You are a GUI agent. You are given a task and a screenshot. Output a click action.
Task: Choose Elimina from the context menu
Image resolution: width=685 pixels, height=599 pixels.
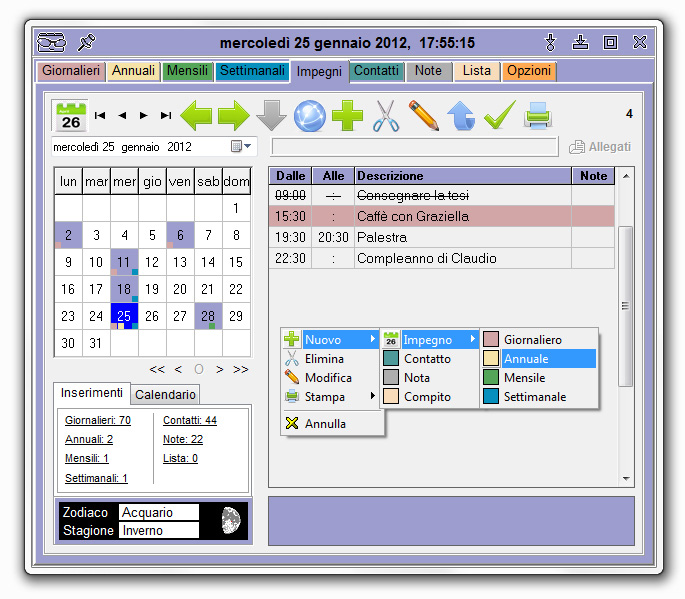pyautogui.click(x=331, y=359)
